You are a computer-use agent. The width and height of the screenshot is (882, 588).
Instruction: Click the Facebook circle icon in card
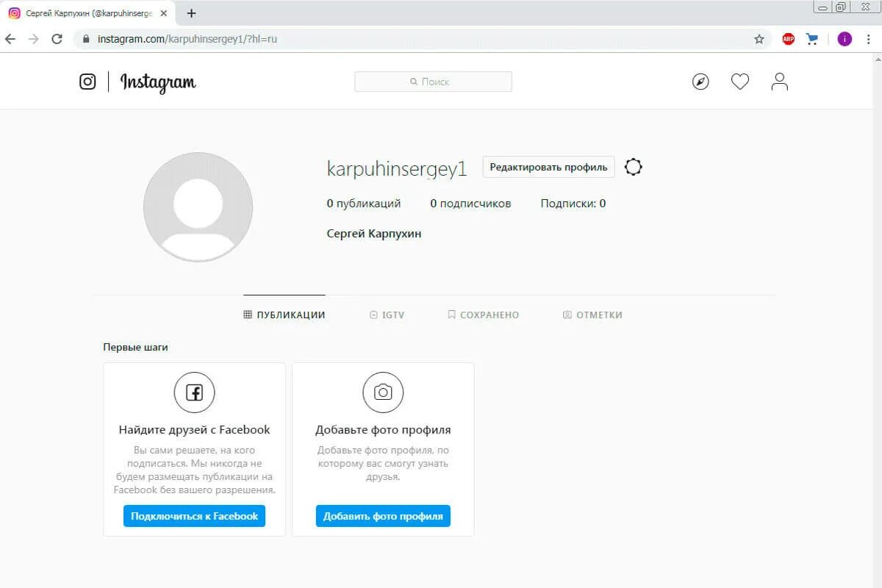point(194,392)
